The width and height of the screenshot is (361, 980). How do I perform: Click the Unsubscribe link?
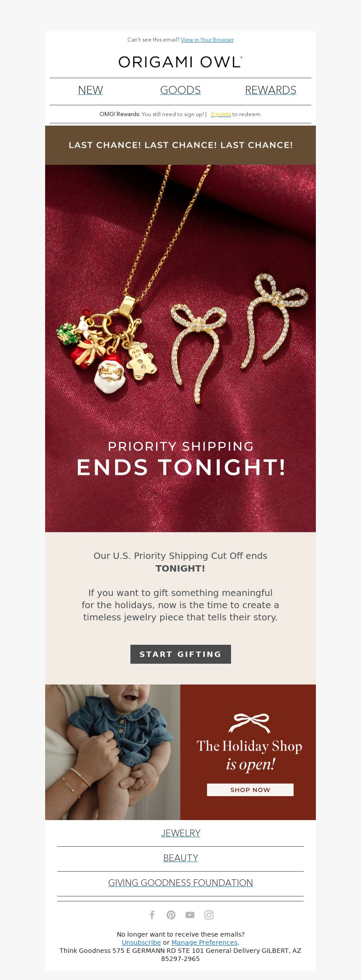click(x=141, y=942)
